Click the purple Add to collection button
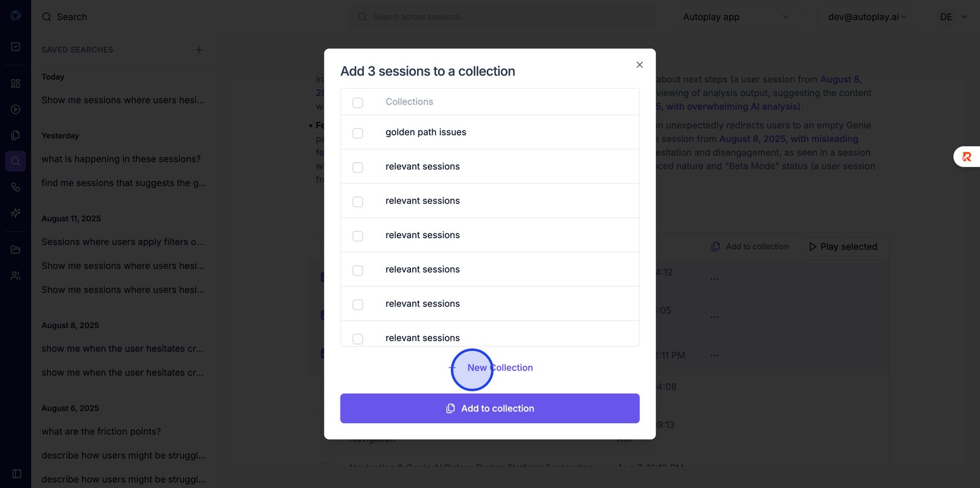This screenshot has height=488, width=980. [489, 408]
